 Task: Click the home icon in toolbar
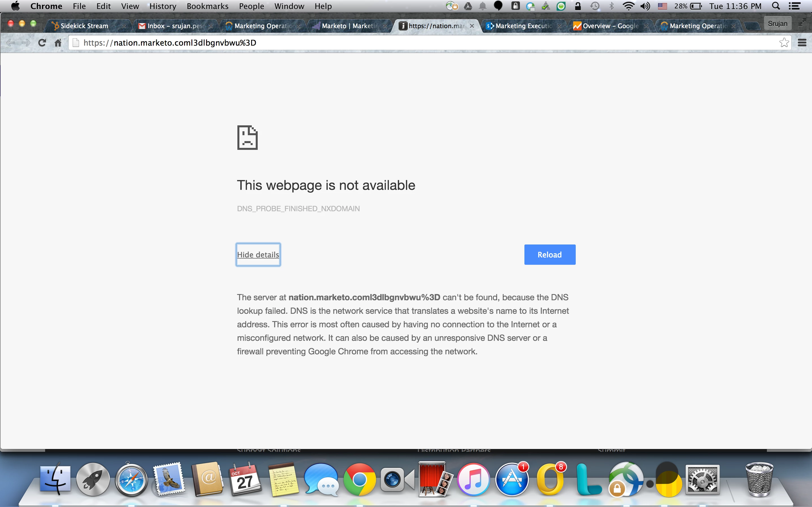pyautogui.click(x=58, y=43)
